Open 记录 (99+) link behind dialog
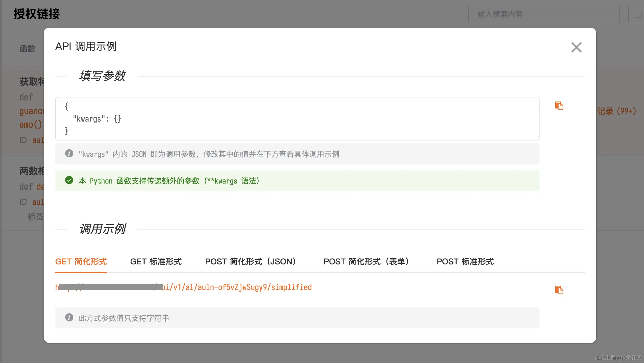The height and width of the screenshot is (363, 644). (x=617, y=111)
